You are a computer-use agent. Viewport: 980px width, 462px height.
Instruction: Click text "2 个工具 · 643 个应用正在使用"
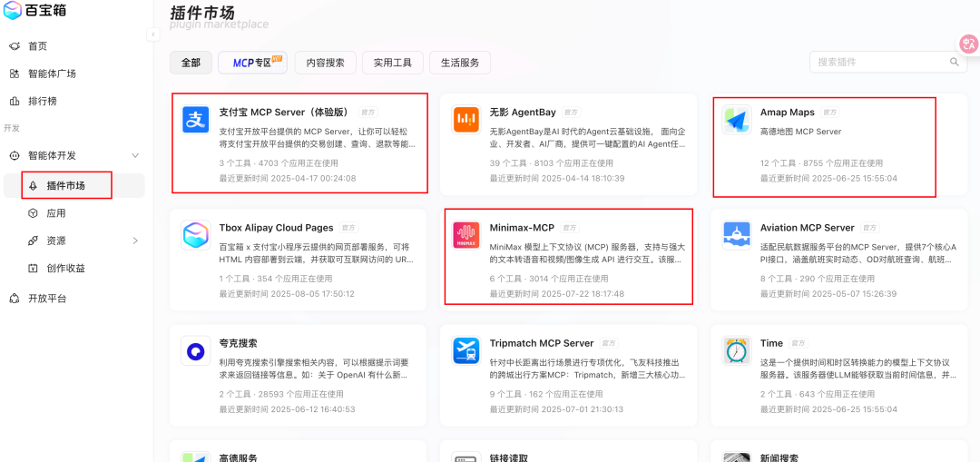[x=817, y=395]
